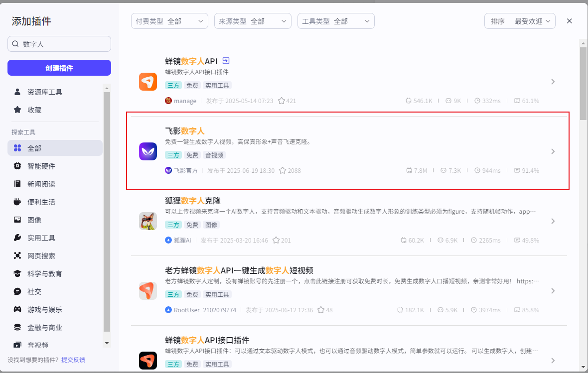Click the 狐狸数字人克隆 fox avatar icon
Screen dimensions: 588x373
(148, 221)
